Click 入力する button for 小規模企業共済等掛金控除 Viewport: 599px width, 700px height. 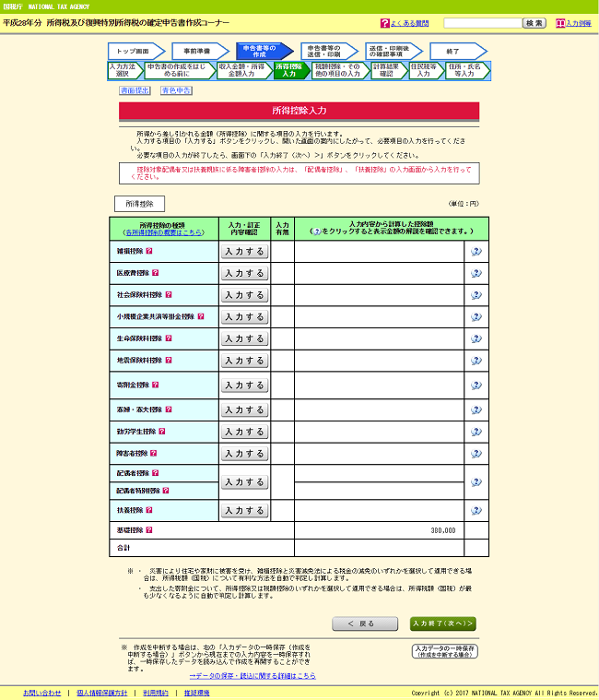245,317
